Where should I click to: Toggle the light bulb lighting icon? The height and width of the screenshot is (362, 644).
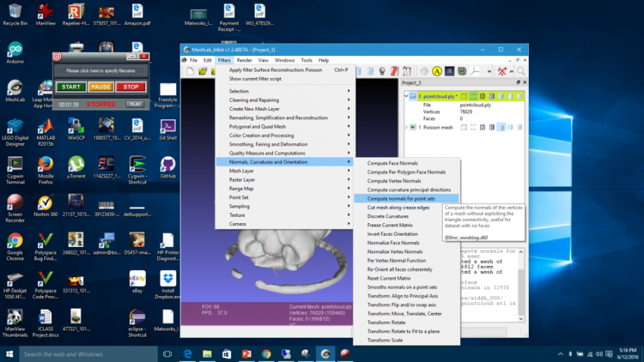coord(382,72)
